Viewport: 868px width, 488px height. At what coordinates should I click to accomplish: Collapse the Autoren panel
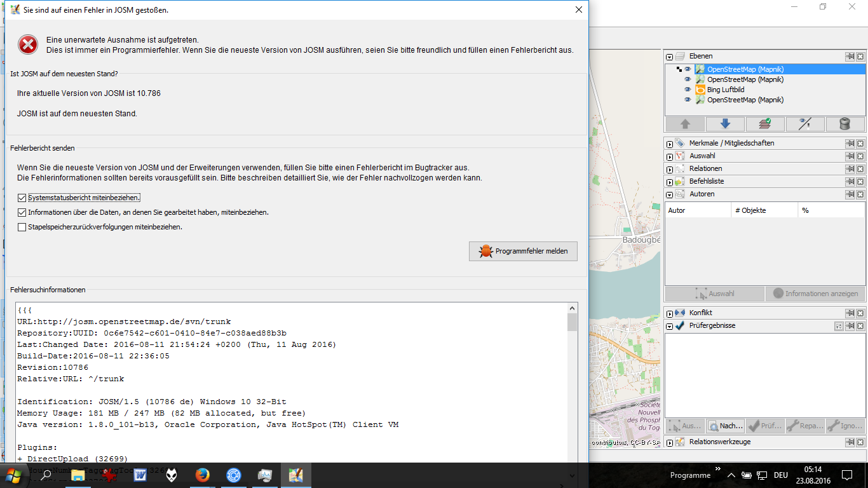tap(670, 194)
